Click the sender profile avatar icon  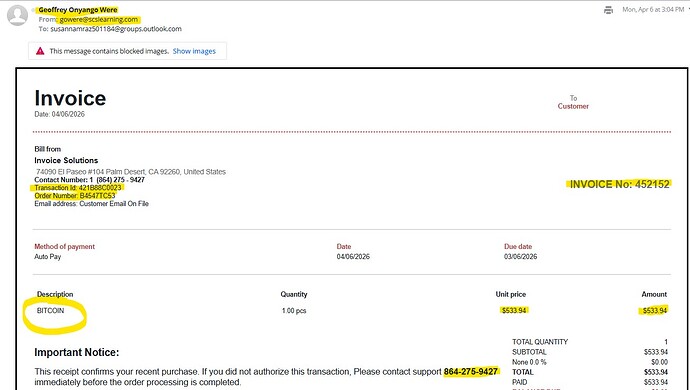pos(18,15)
